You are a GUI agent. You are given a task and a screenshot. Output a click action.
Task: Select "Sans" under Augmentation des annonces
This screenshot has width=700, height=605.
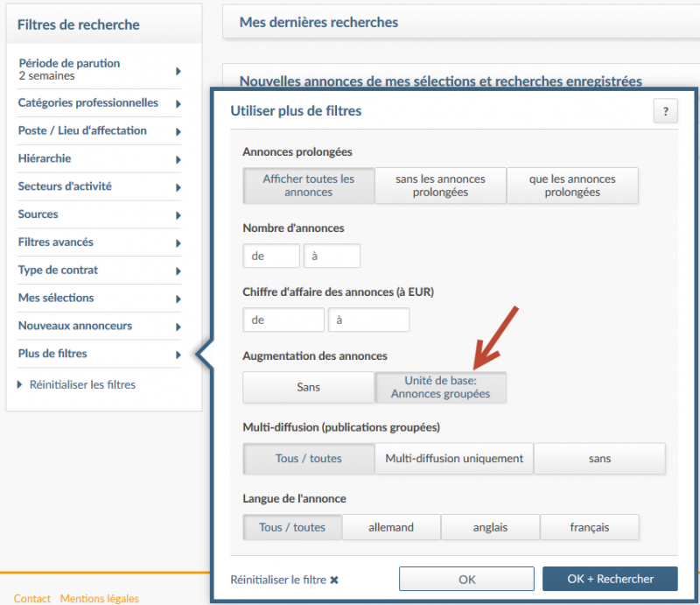click(x=308, y=387)
